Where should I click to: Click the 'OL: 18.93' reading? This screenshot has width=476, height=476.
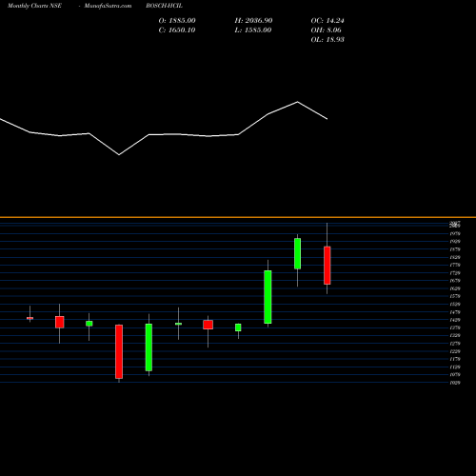tap(327, 40)
